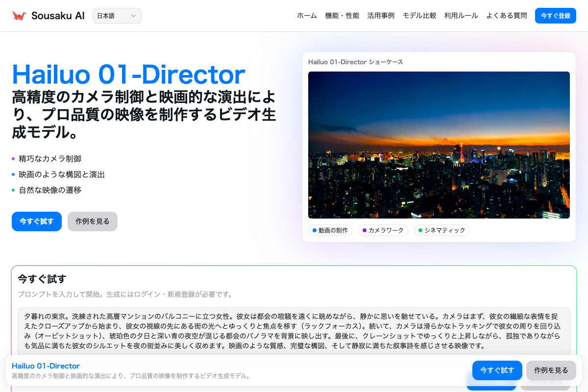The image size is (588, 392).
Task: Select the 動画の制作 tag chip
Action: [330, 230]
